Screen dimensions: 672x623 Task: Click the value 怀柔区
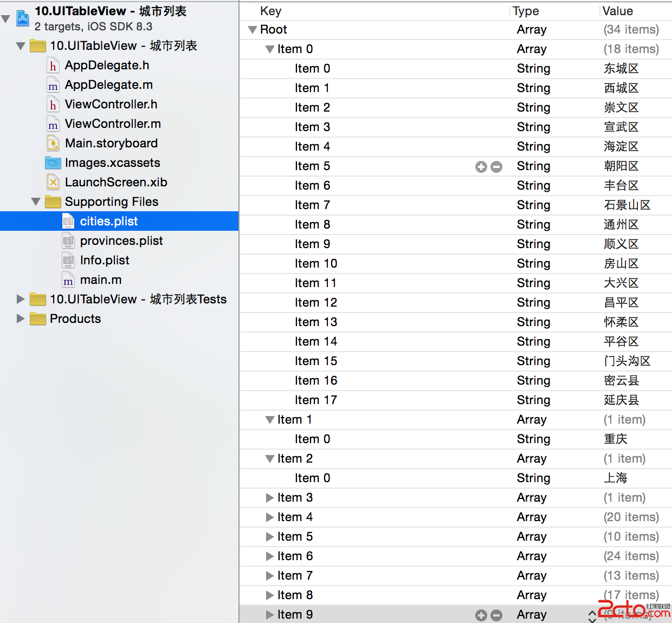(x=622, y=322)
